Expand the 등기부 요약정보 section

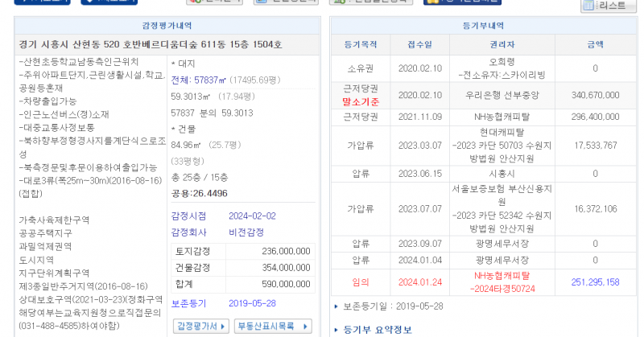coord(371,329)
